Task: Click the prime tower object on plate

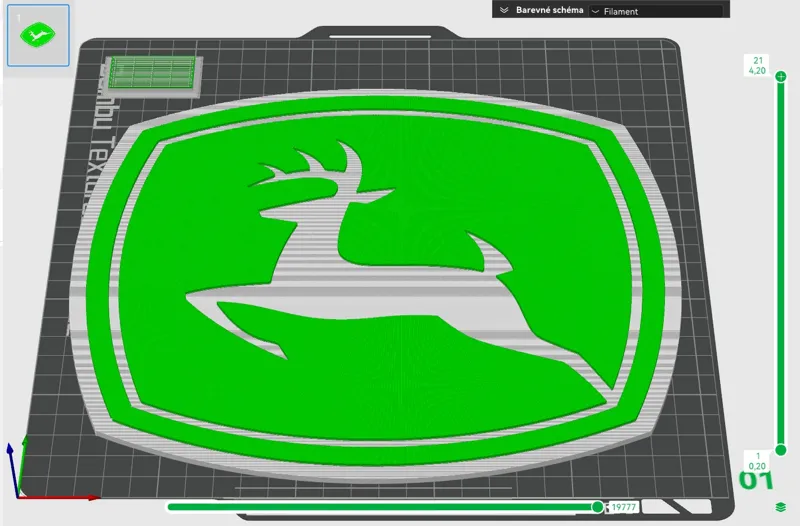Action: 154,76
